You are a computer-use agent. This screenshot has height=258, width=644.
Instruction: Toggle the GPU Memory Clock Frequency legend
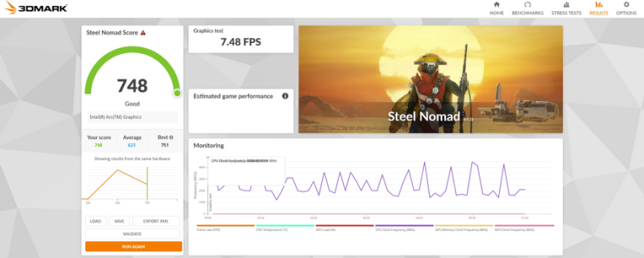point(464,228)
